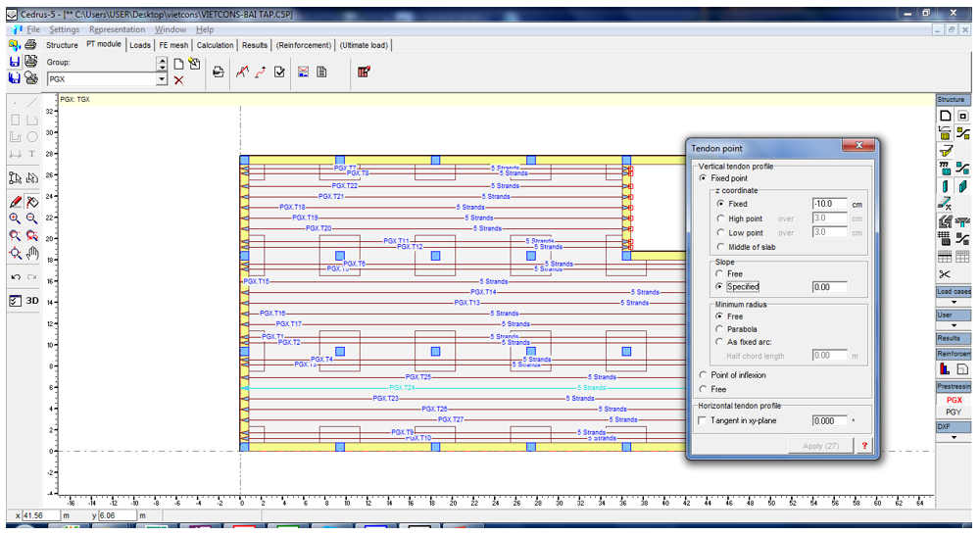This screenshot has height=535, width=980.
Task: Switch to 3D view
Action: pyautogui.click(x=32, y=301)
